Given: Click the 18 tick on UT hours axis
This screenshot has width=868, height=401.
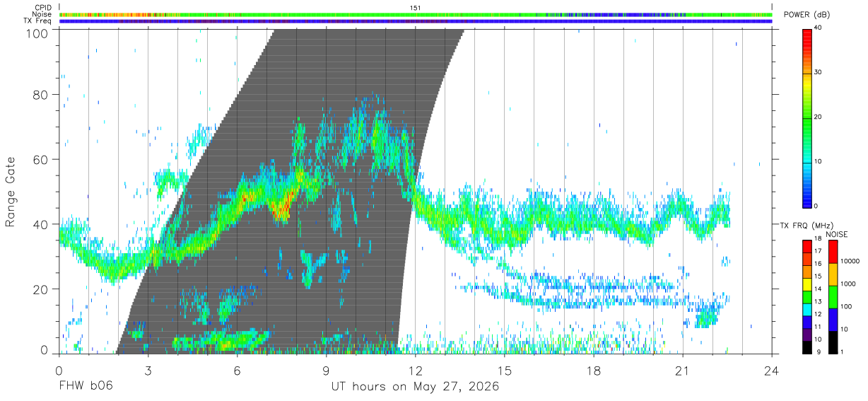Looking at the screenshot, I should click(594, 370).
